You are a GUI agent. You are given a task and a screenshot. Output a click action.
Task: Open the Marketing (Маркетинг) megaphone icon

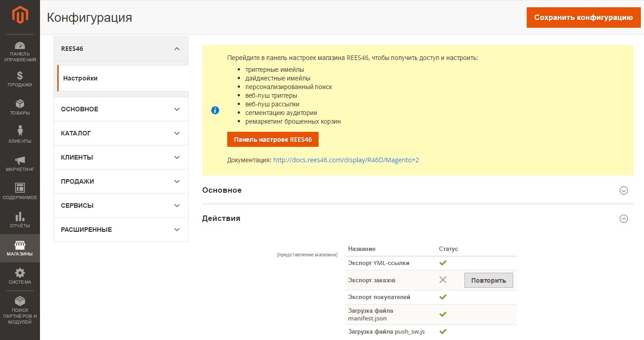tap(20, 160)
